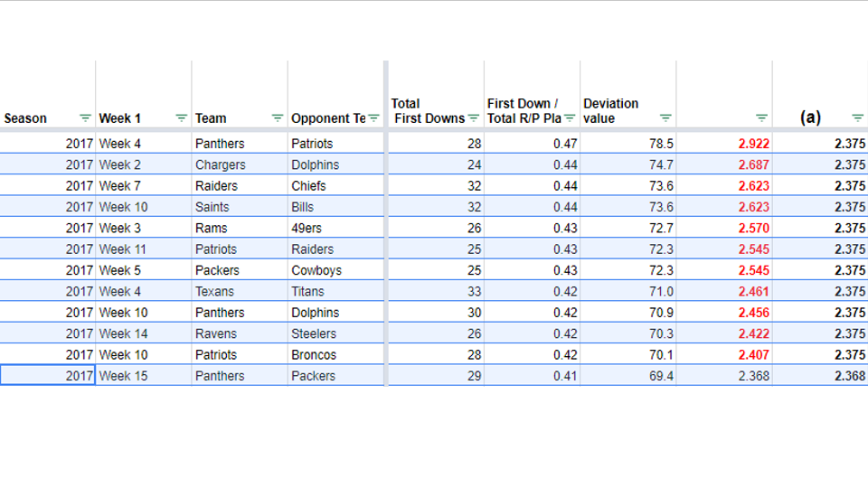
Task: Select the Chiefs opponent cell
Action: [335, 186]
